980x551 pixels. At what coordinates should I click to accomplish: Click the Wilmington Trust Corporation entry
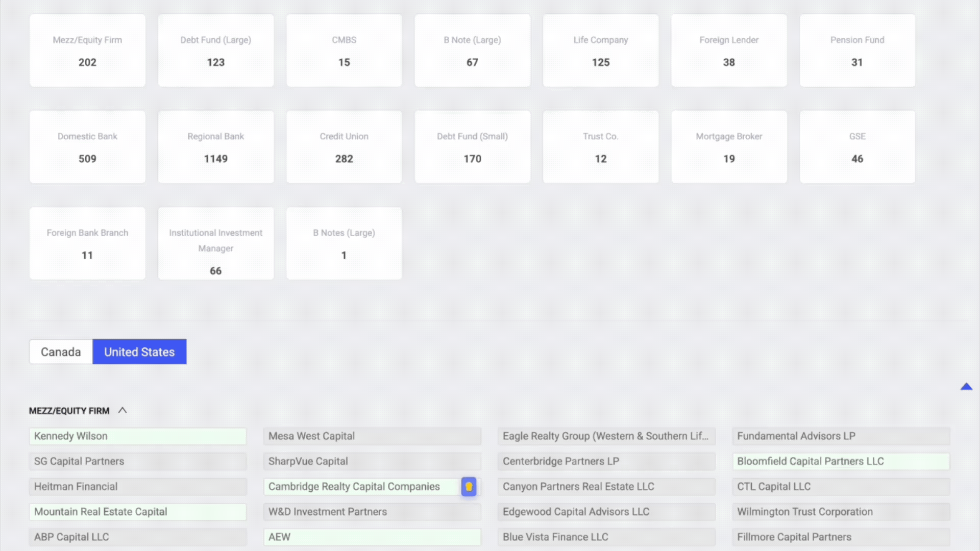coord(840,512)
